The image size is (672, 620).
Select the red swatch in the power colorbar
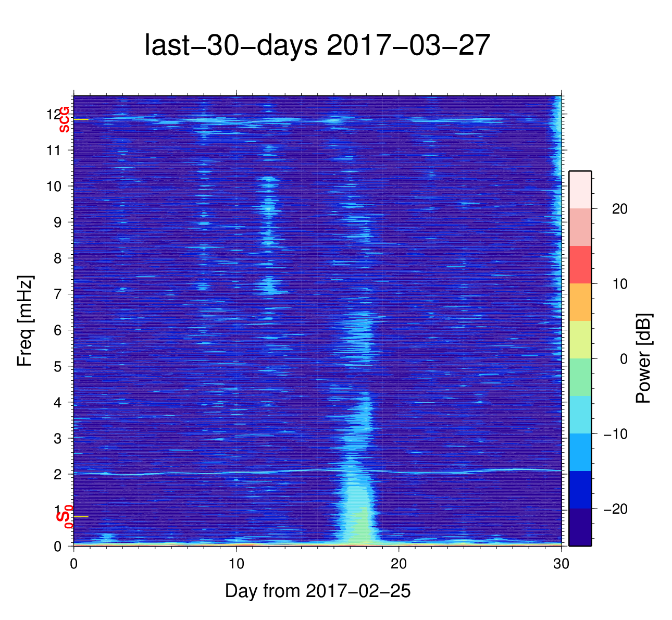click(x=580, y=265)
